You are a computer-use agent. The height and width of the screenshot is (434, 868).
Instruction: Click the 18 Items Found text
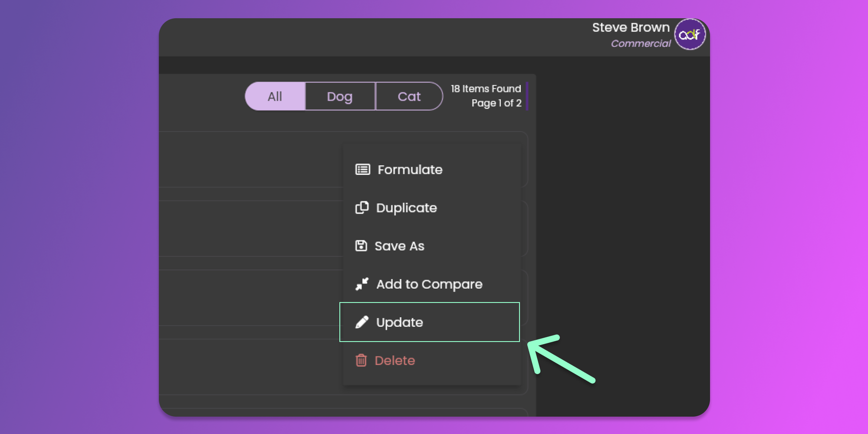[x=486, y=89]
